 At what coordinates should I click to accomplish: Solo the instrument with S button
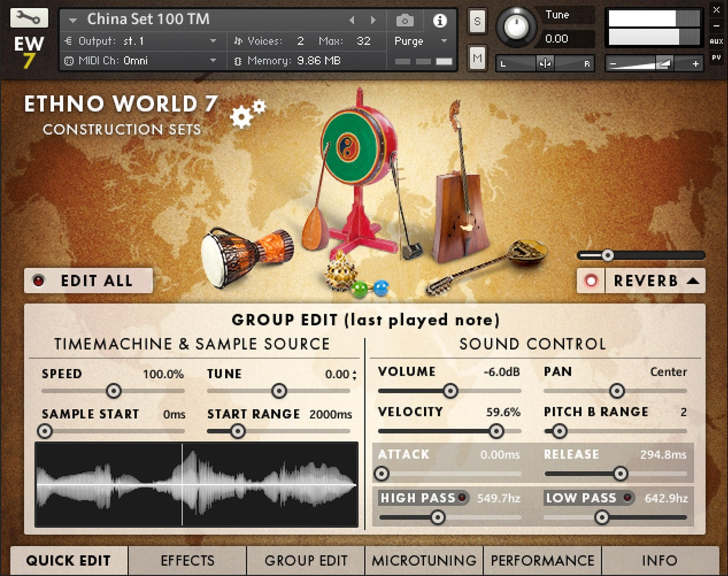[477, 21]
